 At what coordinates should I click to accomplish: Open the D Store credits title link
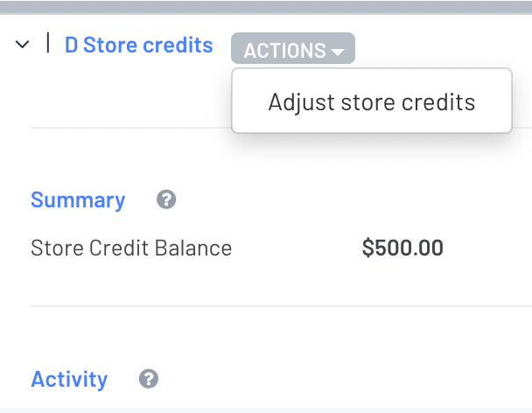pos(138,45)
